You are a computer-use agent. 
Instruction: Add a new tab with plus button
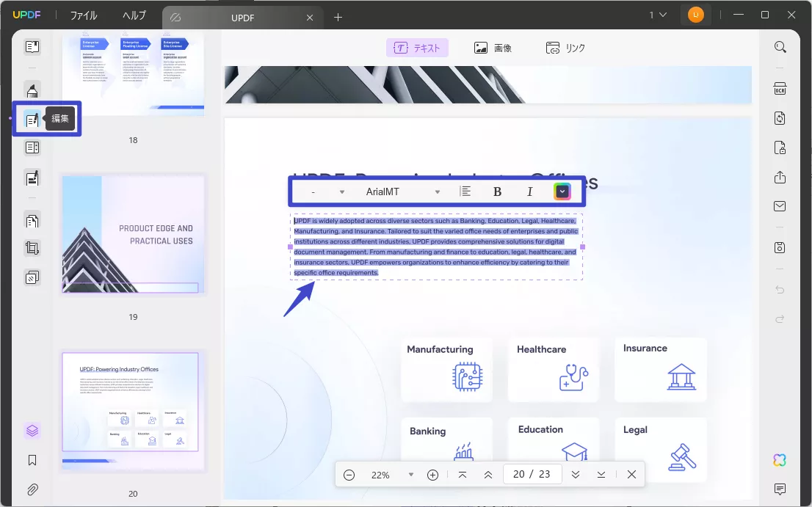coord(338,18)
